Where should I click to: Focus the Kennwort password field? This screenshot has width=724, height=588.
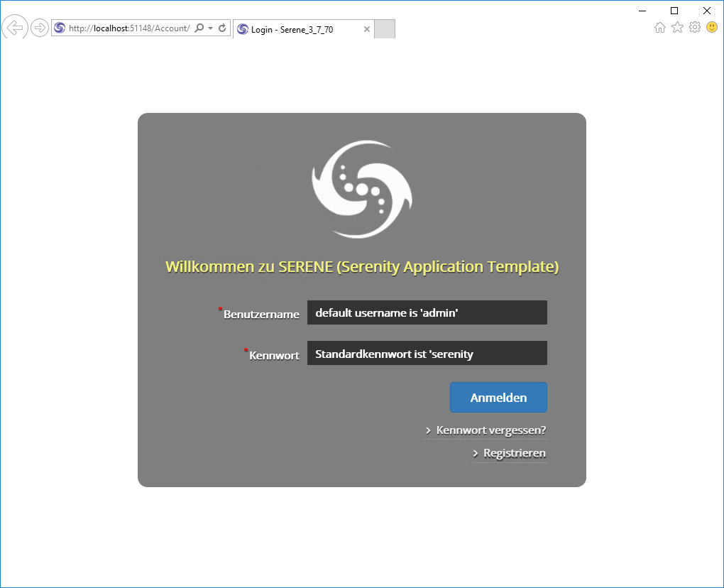(427, 354)
